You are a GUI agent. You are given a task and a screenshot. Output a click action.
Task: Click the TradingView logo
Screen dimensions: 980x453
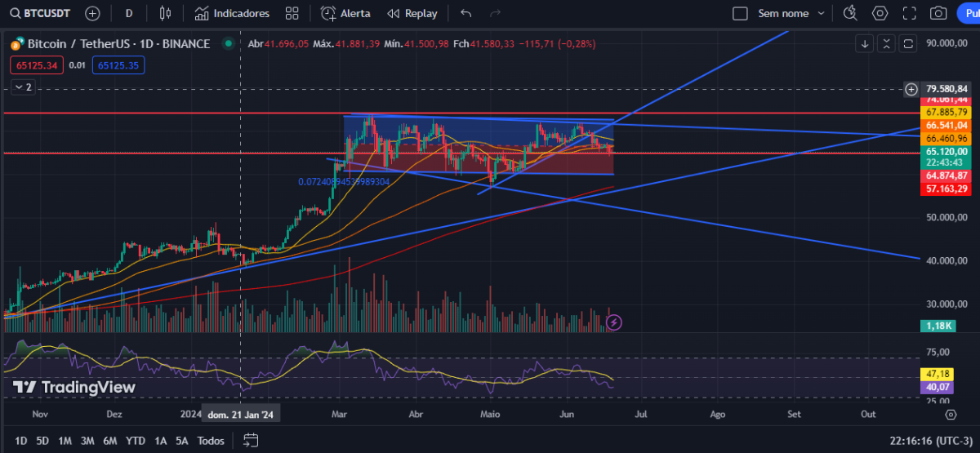point(74,387)
